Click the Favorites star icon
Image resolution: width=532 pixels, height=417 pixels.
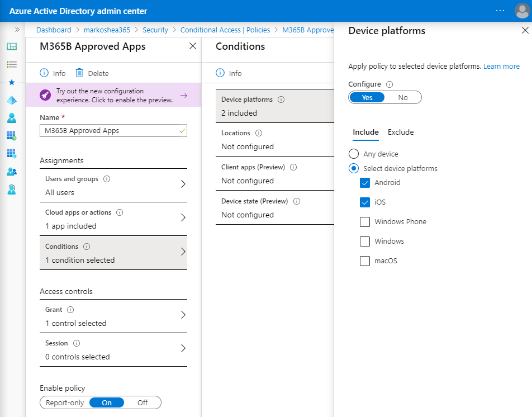12,83
